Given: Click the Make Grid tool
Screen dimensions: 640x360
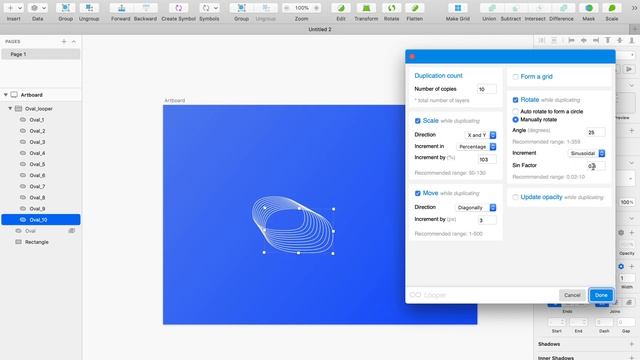Looking at the screenshot, I should 458,8.
